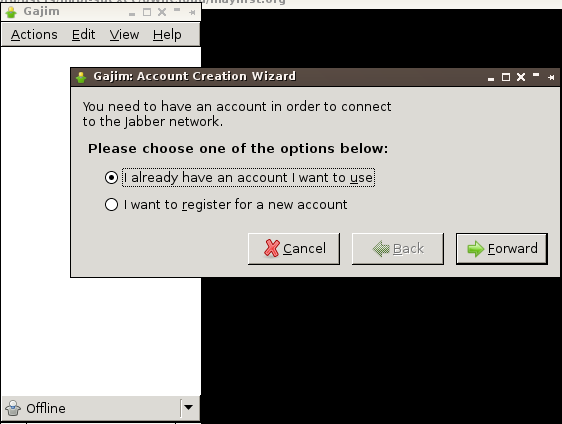Click the Back button
562x424 pixels.
pyautogui.click(x=398, y=249)
